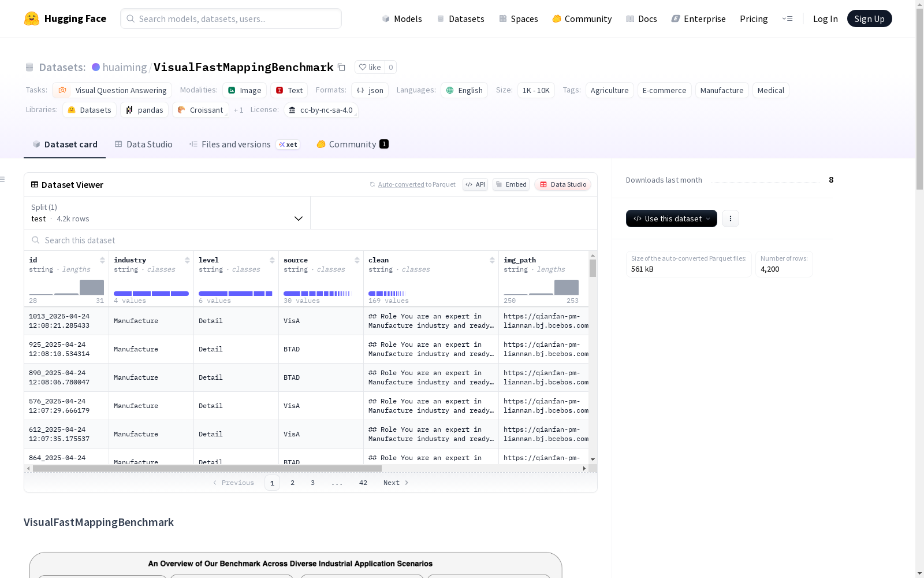Image resolution: width=924 pixels, height=578 pixels.
Task: Sort by the level column icon
Action: click(272, 260)
